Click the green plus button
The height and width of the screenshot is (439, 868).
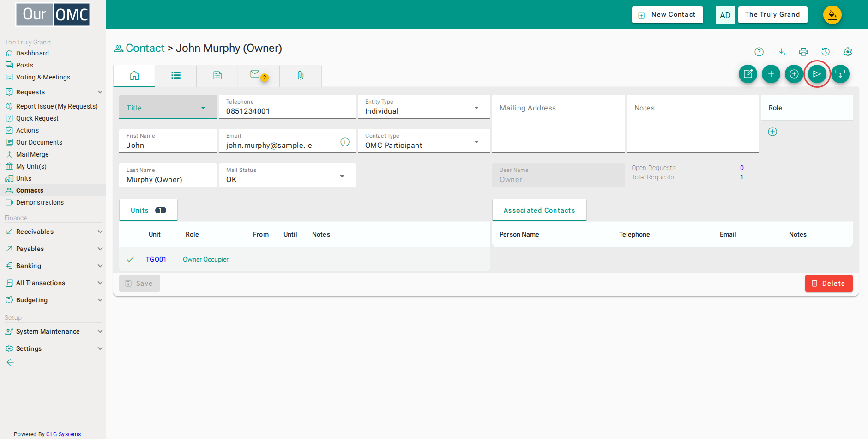tap(771, 74)
